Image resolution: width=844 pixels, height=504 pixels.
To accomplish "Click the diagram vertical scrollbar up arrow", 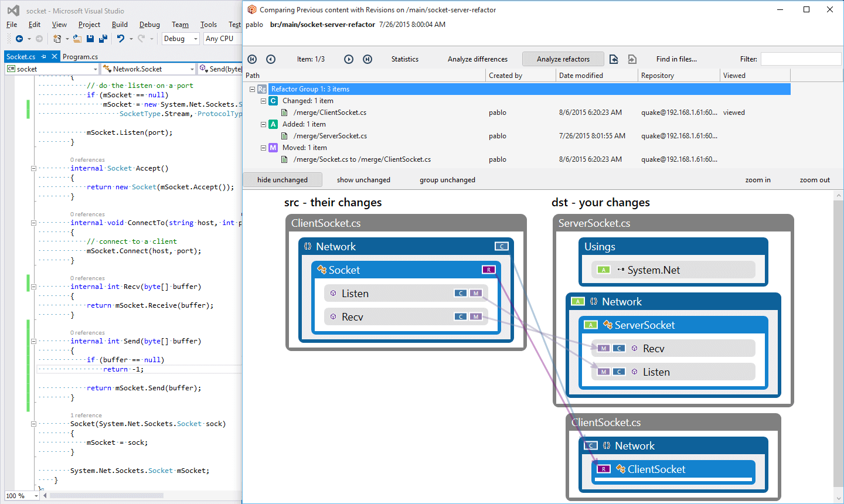I will tap(839, 196).
